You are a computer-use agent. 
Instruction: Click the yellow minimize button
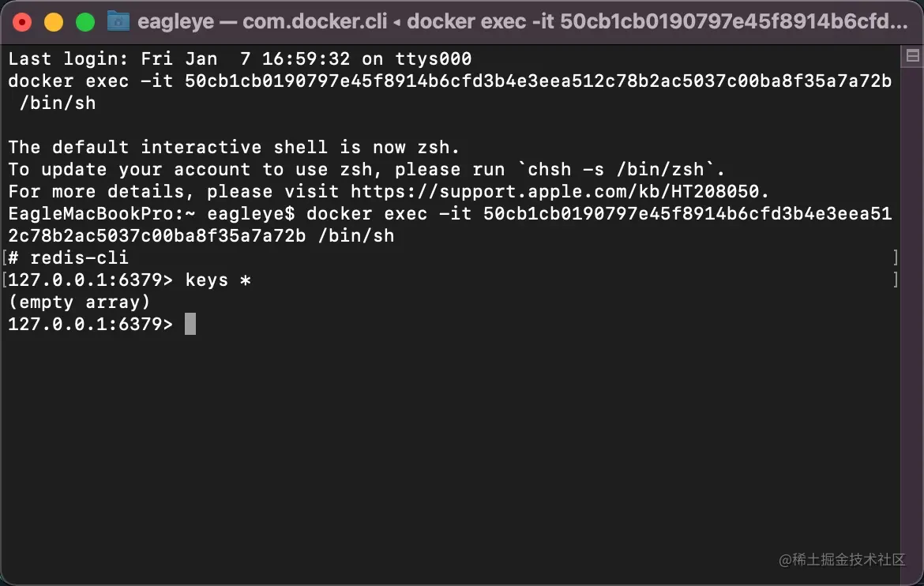(54, 23)
